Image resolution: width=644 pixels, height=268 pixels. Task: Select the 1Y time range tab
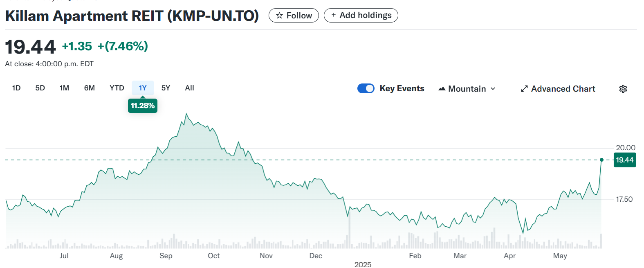(143, 88)
